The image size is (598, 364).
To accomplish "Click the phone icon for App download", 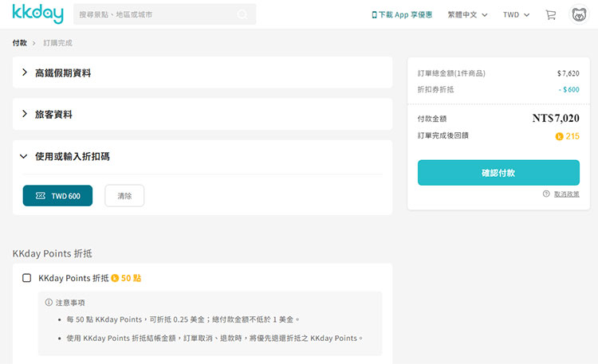I will (374, 14).
